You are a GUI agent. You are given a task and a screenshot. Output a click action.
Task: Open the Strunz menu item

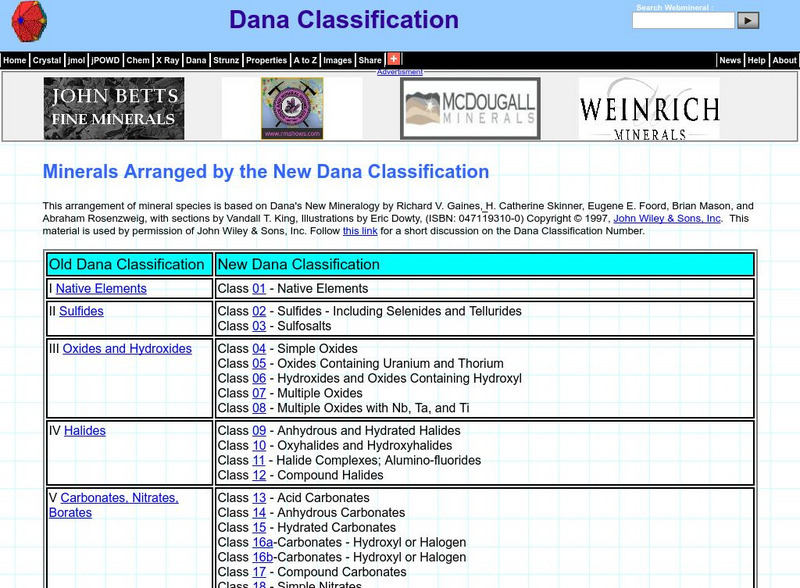pos(226,60)
